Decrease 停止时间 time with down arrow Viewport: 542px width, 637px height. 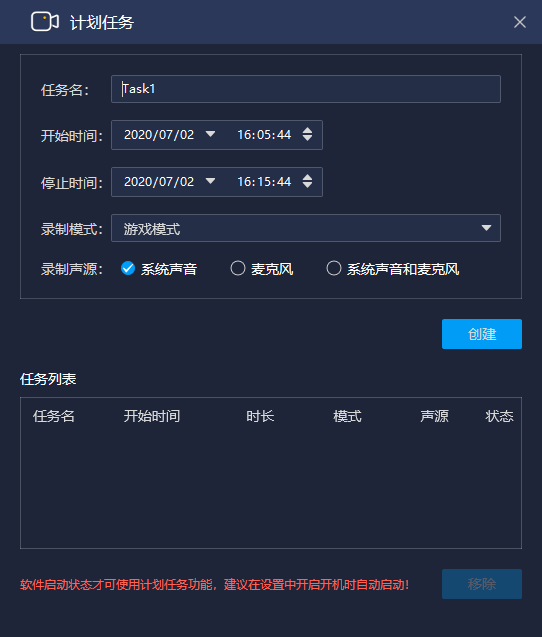pyautogui.click(x=308, y=186)
